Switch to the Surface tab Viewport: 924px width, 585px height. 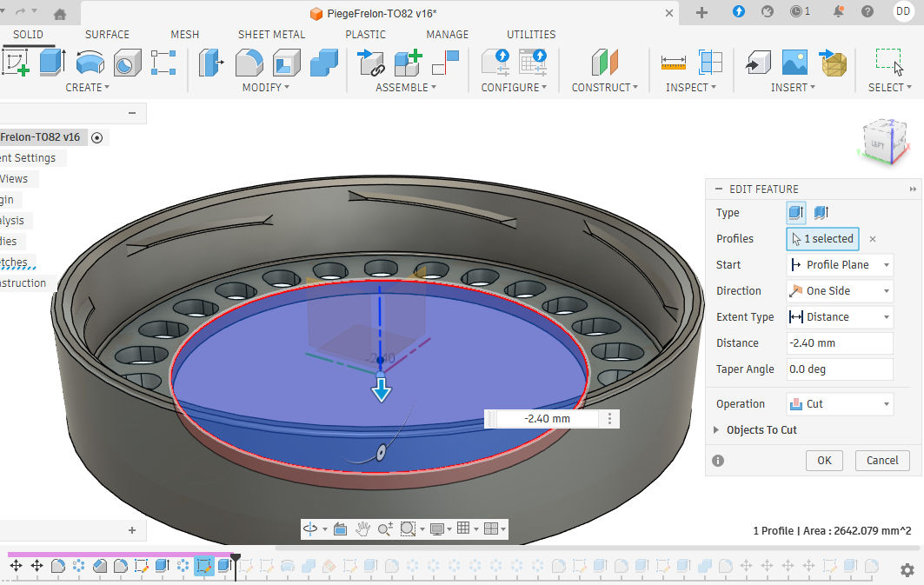[x=107, y=35]
